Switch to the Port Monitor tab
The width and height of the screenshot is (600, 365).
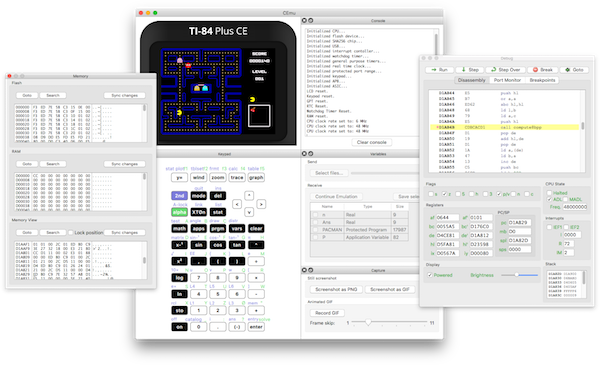pos(507,80)
